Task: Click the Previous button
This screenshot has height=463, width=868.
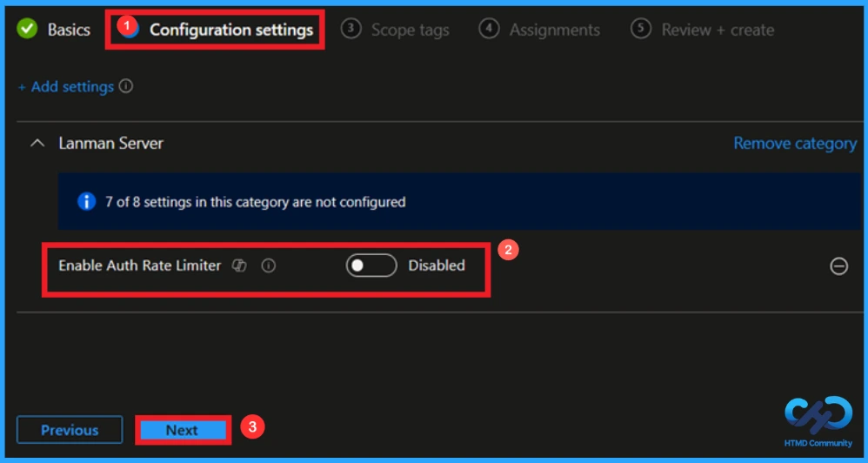Action: [x=70, y=430]
